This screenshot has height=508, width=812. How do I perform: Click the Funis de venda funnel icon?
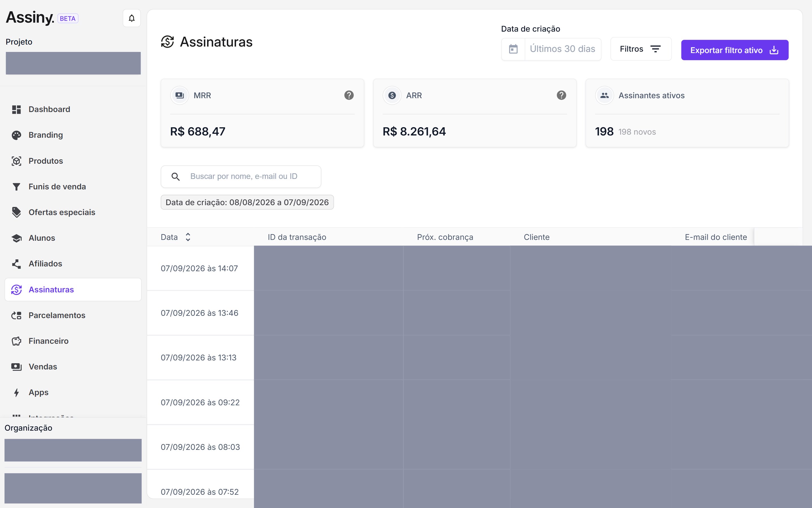click(x=16, y=187)
